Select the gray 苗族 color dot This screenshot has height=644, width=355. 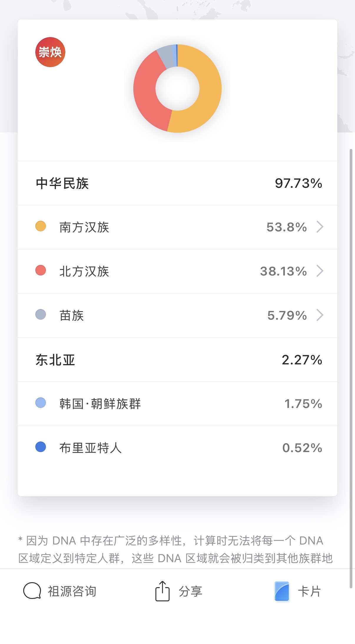click(41, 315)
